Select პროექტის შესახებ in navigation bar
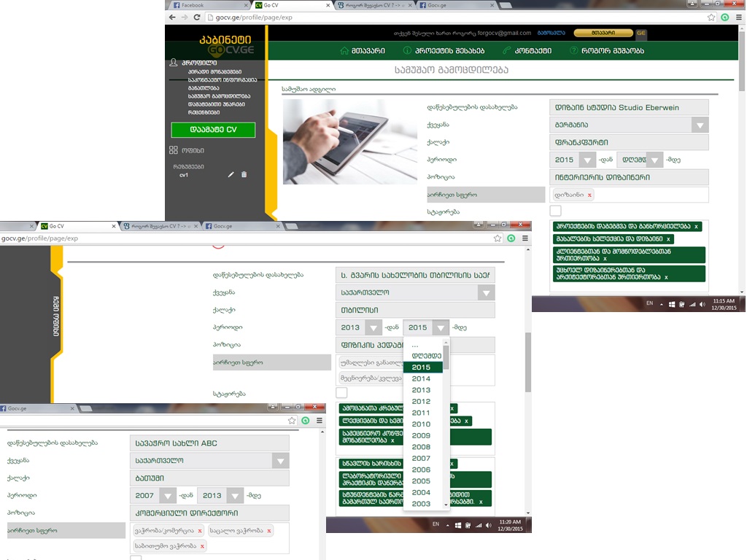The height and width of the screenshot is (560, 747). [444, 50]
